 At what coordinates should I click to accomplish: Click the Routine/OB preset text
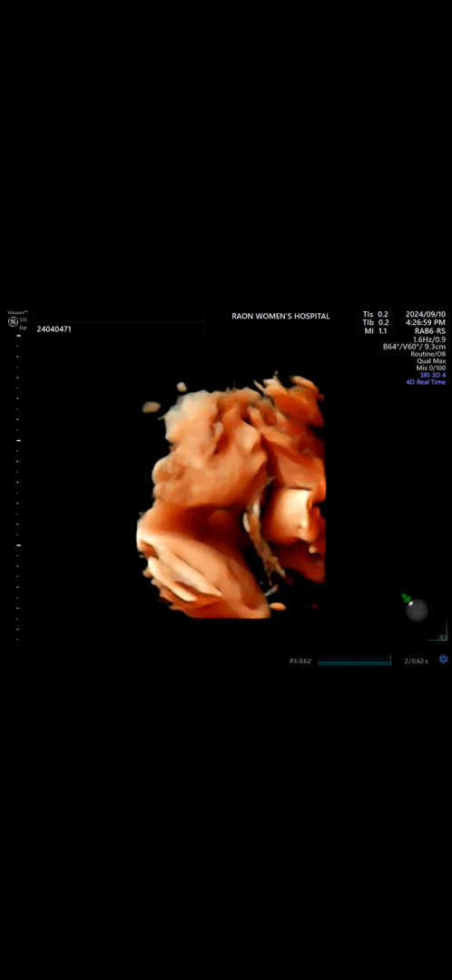[x=428, y=354]
